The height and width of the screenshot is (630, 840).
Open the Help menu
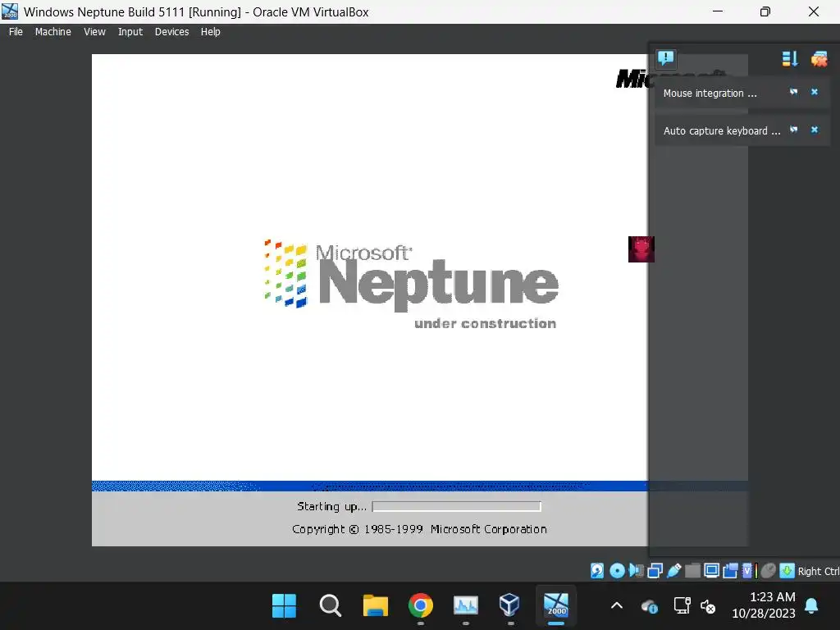click(211, 32)
